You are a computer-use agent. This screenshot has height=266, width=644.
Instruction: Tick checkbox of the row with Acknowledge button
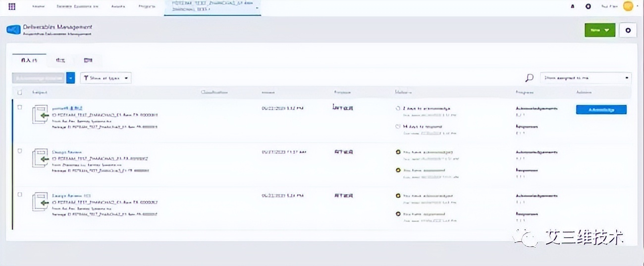[20, 107]
